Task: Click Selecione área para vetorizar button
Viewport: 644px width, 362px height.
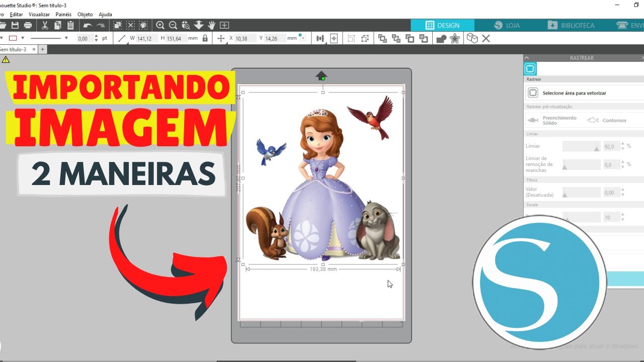Action: (x=585, y=93)
